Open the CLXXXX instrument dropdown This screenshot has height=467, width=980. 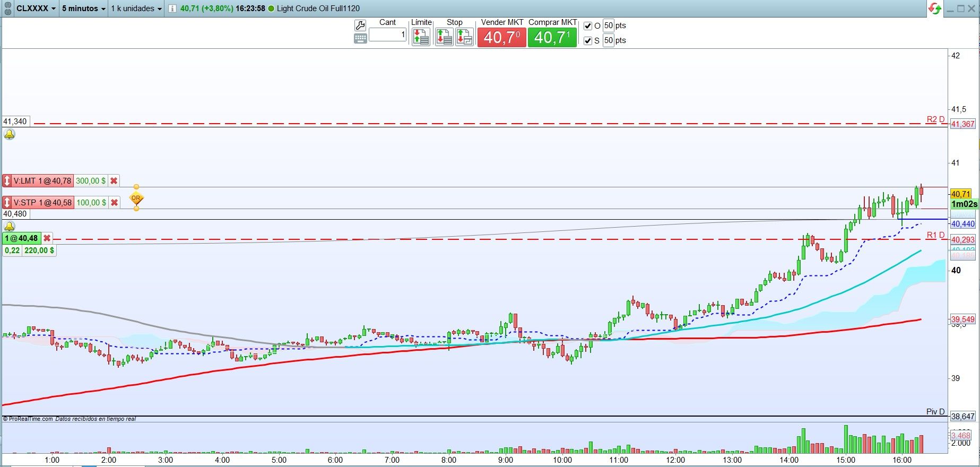pos(36,8)
